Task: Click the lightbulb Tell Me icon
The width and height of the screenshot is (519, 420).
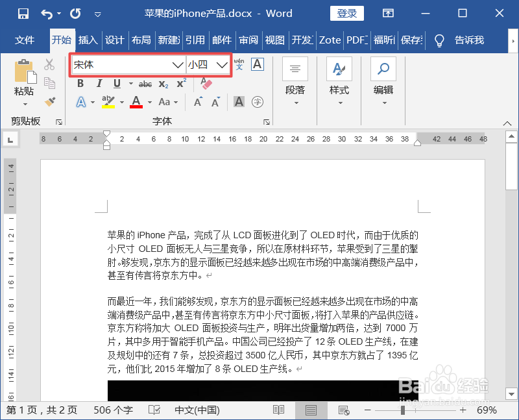Action: point(439,40)
